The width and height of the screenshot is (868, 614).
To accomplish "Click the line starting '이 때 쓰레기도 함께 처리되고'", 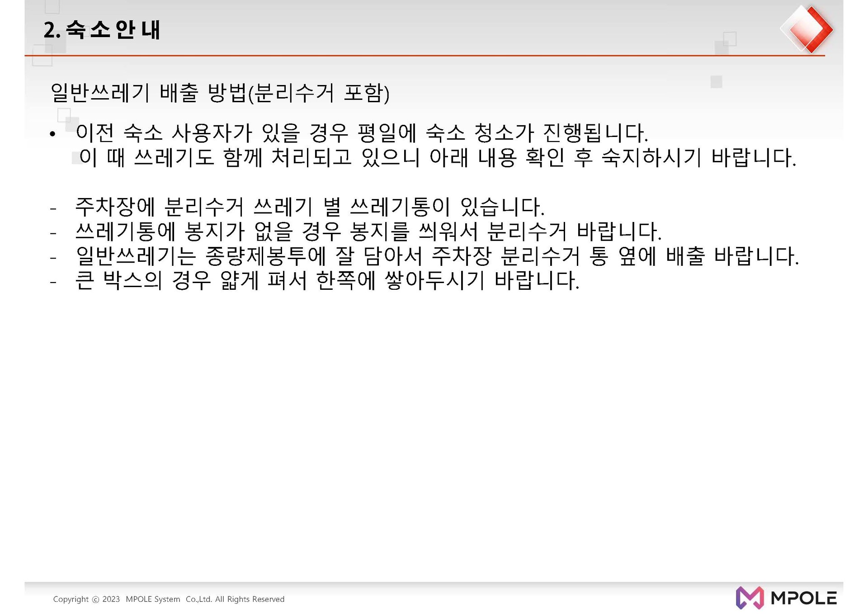I will [438, 158].
